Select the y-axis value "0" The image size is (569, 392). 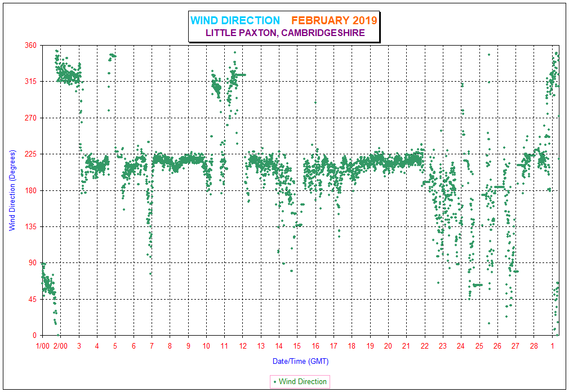point(35,336)
